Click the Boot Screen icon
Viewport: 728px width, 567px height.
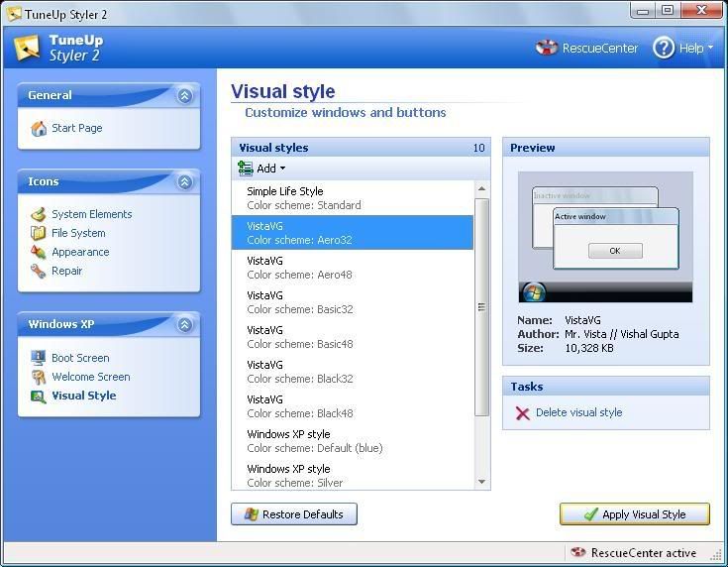[x=39, y=358]
